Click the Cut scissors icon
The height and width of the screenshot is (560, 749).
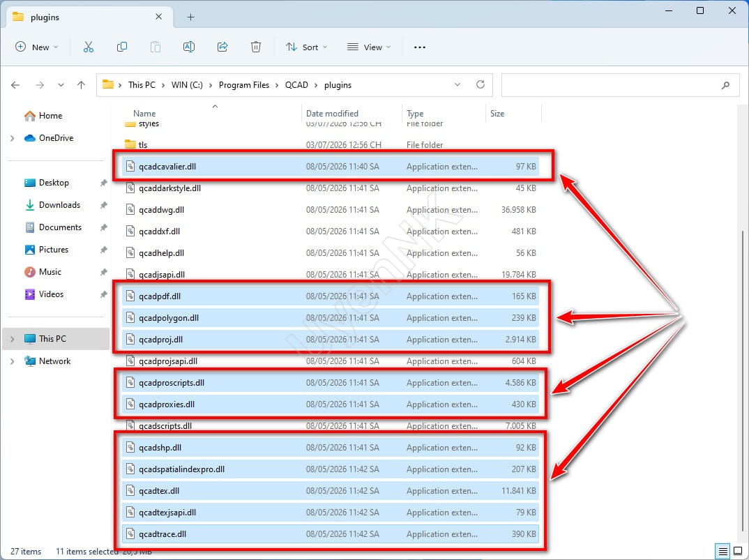pos(89,47)
